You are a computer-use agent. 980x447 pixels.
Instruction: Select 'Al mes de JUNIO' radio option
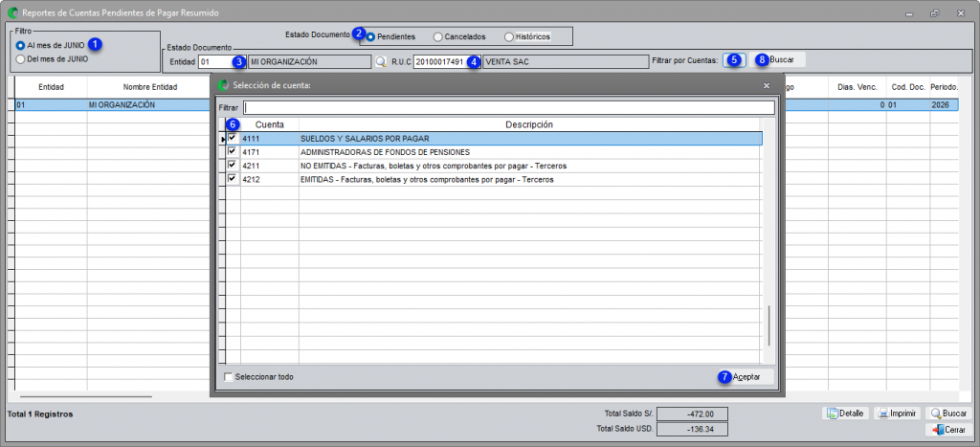50,45
